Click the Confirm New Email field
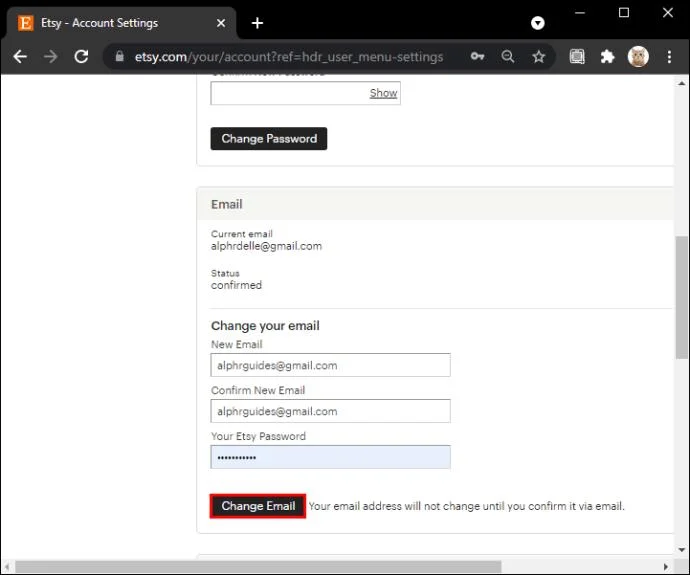Image resolution: width=690 pixels, height=575 pixels. click(x=330, y=411)
